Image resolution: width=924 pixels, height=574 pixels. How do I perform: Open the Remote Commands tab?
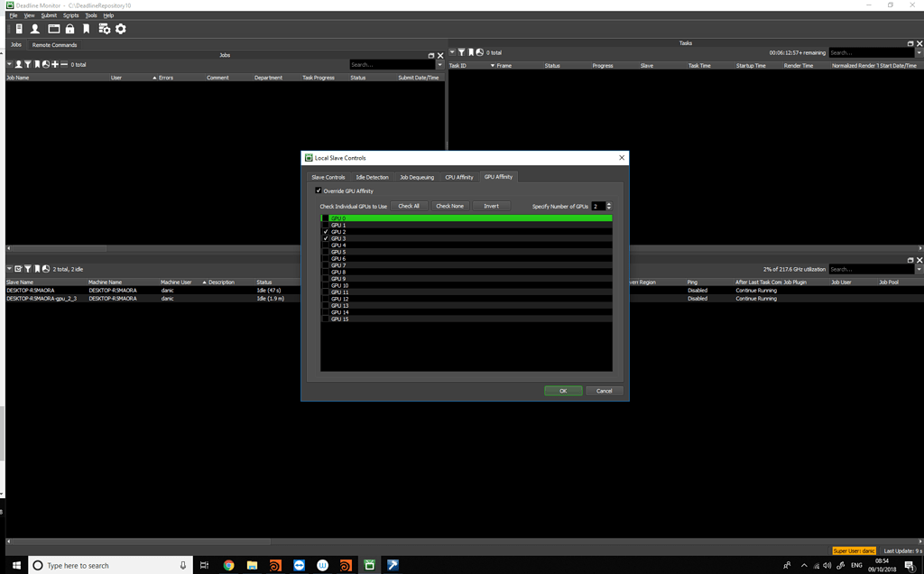(x=54, y=44)
